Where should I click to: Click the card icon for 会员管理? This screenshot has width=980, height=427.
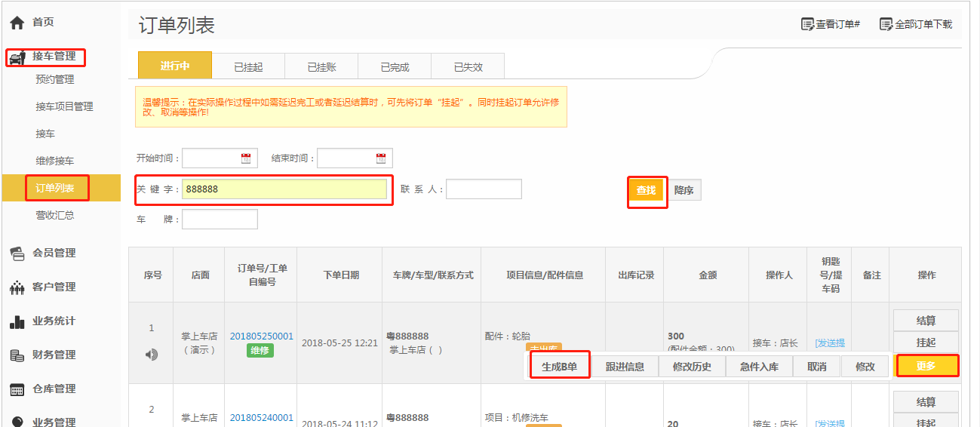pos(17,253)
